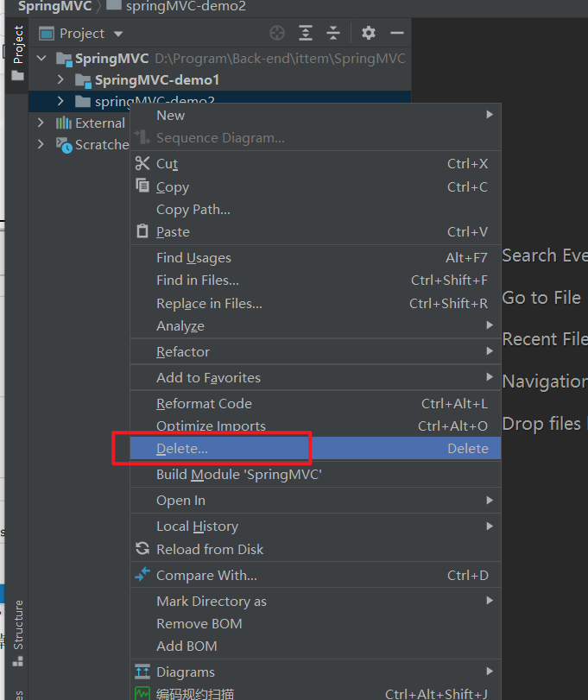
Task: Click the Cut scissors icon
Action: (142, 163)
